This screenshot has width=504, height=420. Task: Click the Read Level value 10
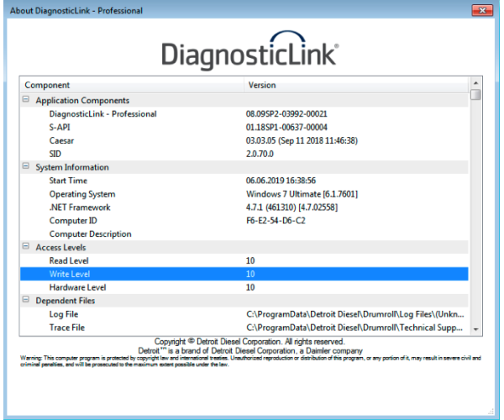250,260
